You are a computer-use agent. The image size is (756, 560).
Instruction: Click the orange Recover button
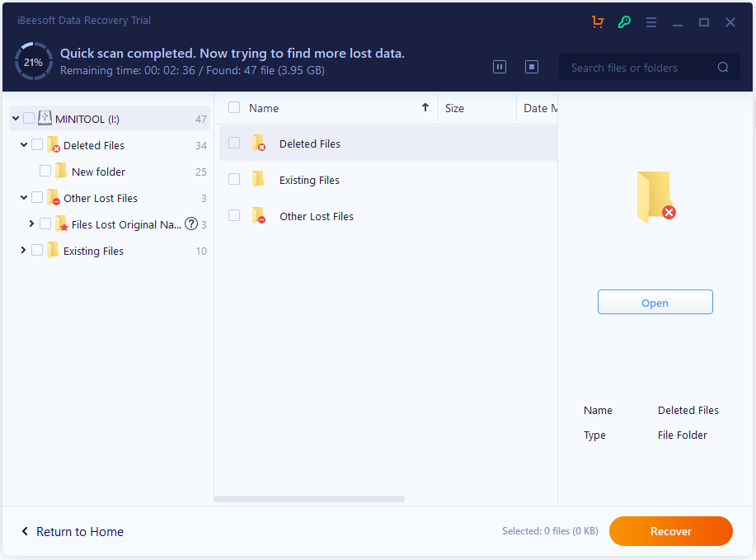pos(670,531)
